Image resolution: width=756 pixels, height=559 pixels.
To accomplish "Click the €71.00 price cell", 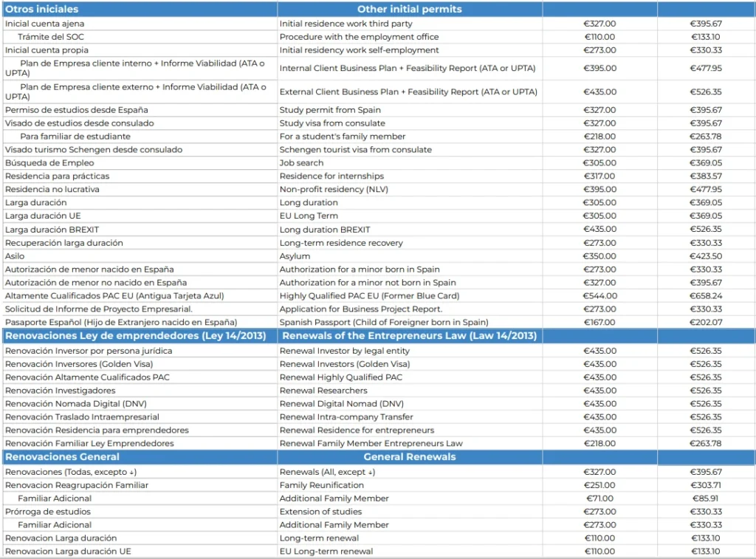I will click(599, 498).
